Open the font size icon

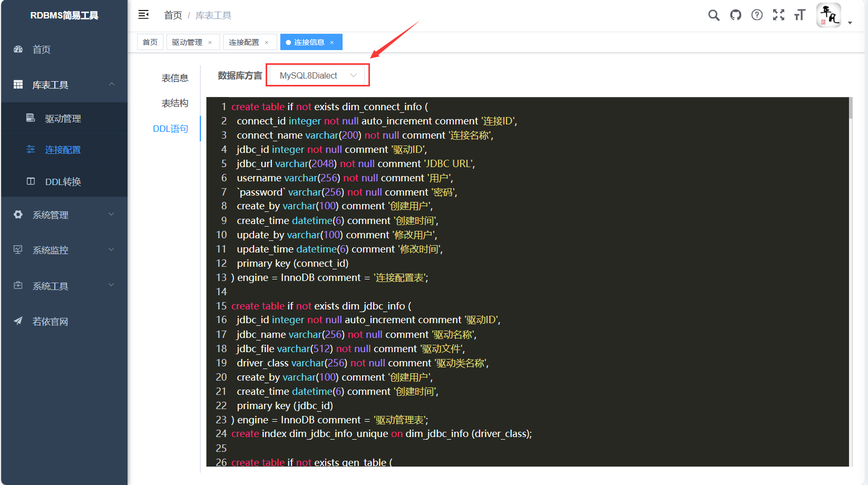click(x=800, y=15)
